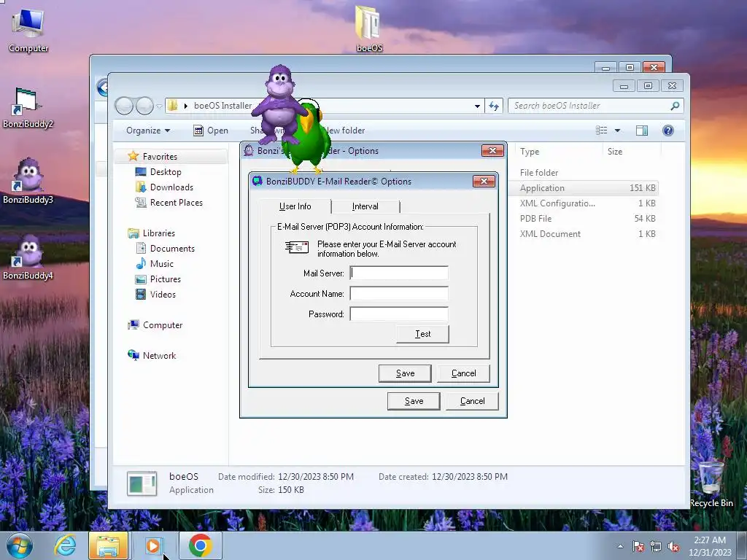Click Save in the outer Bonzi Options dialog
The image size is (747, 560).
[x=414, y=401]
